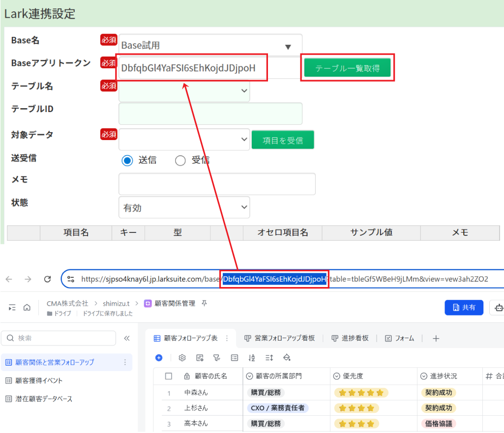Click the 検索 search box in sidebar
Viewport: 504px width, 433px height.
[59, 338]
